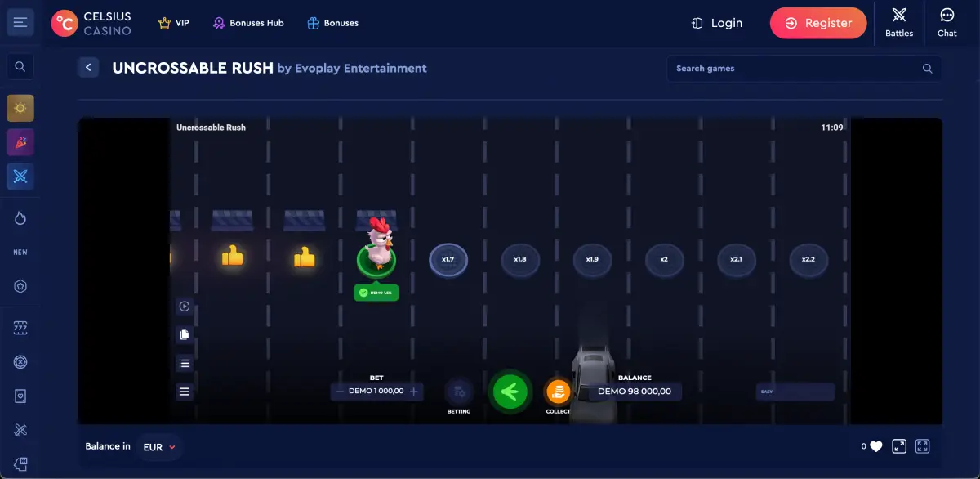Go to the Bonuses Hub tab

tap(248, 23)
